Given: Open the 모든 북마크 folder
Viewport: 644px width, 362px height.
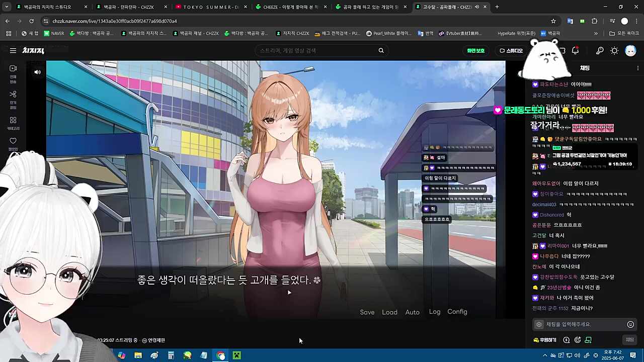Looking at the screenshot, I should (x=624, y=33).
